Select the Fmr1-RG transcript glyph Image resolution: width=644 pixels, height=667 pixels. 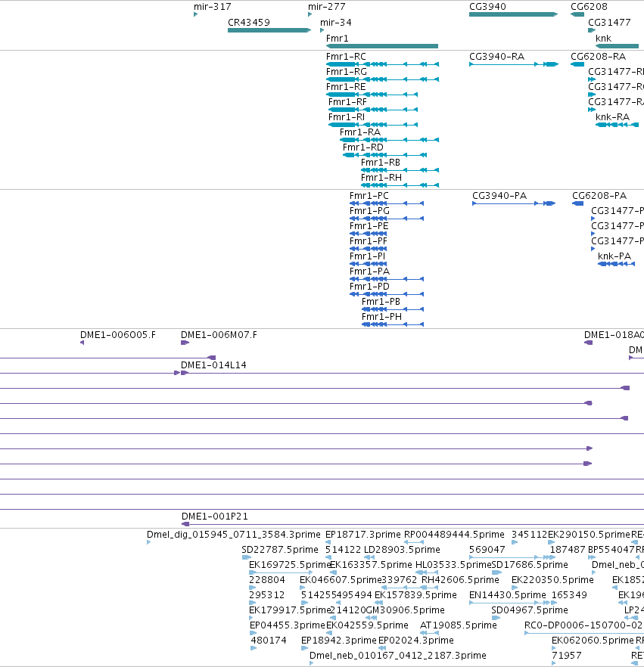[382, 79]
